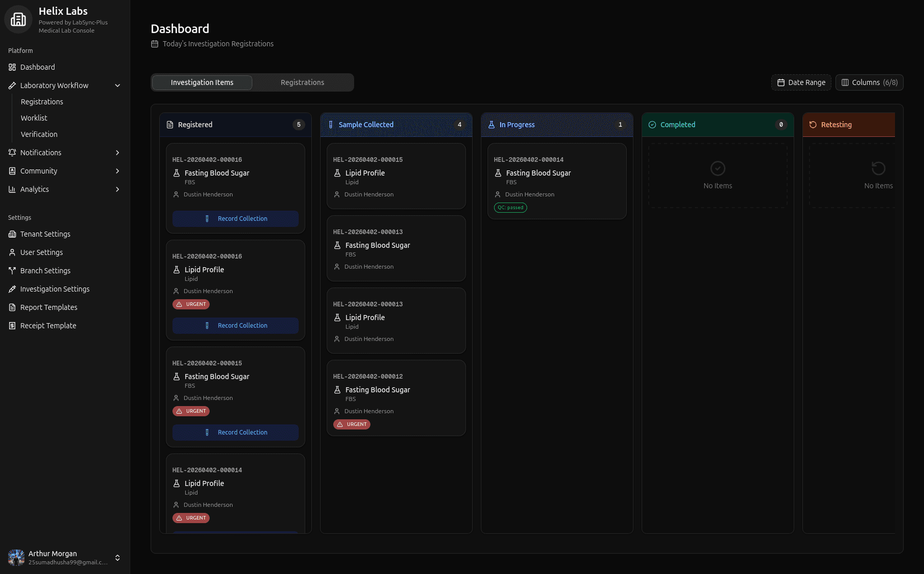Switch to the Investigation Items tab
Viewport: 924px width, 574px height.
tap(202, 82)
